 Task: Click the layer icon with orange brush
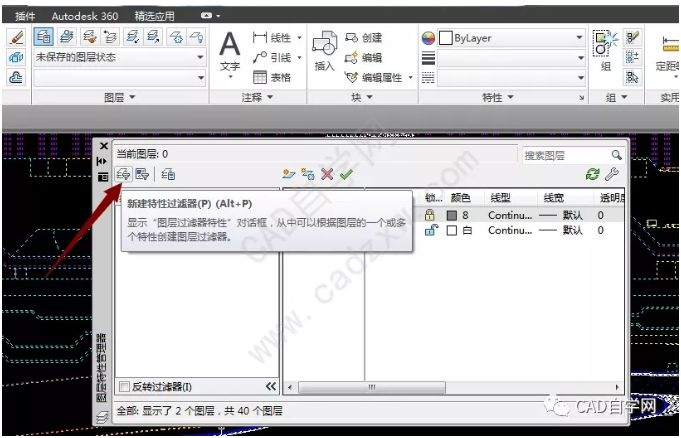coord(89,37)
